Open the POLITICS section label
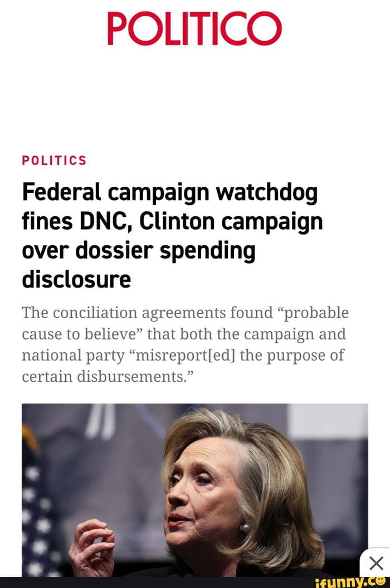The height and width of the screenshot is (588, 390). coord(55,161)
